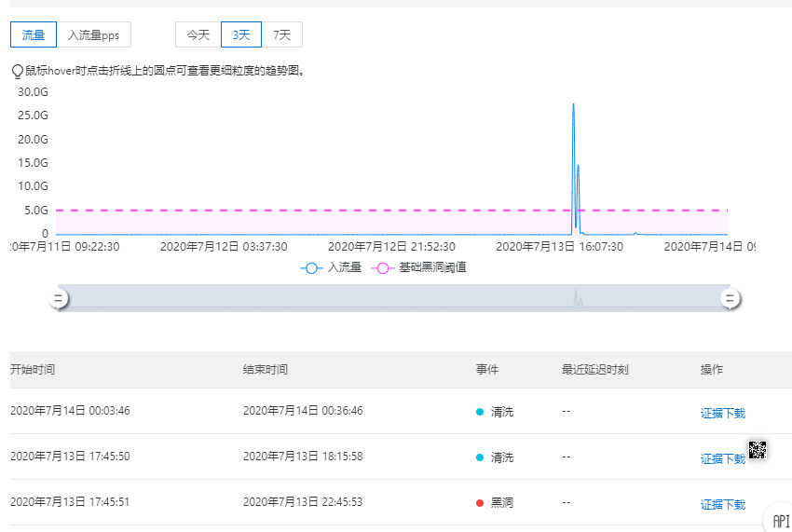
Task: Click the tallest traffic spike peak
Action: point(573,104)
